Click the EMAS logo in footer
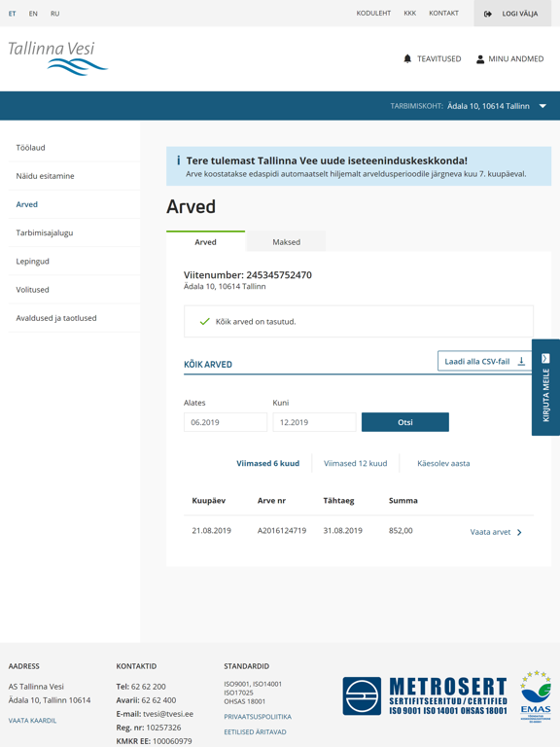Image resolution: width=560 pixels, height=747 pixels. [536, 696]
